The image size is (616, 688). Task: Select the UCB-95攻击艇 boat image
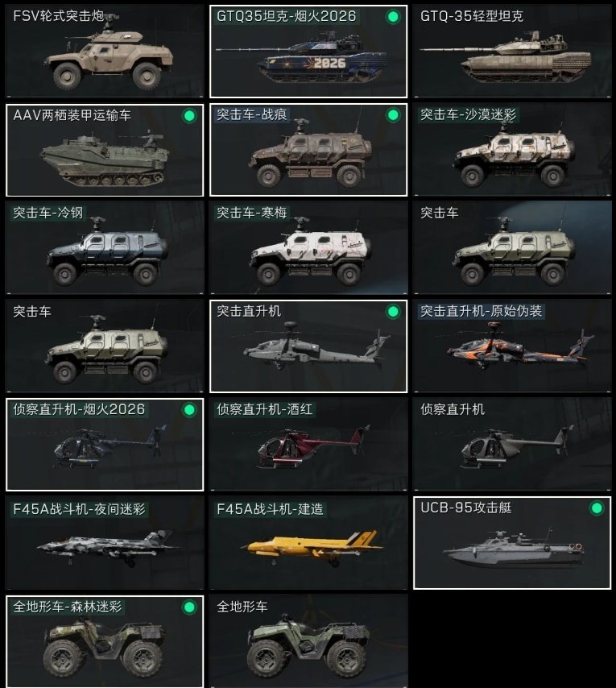513,549
